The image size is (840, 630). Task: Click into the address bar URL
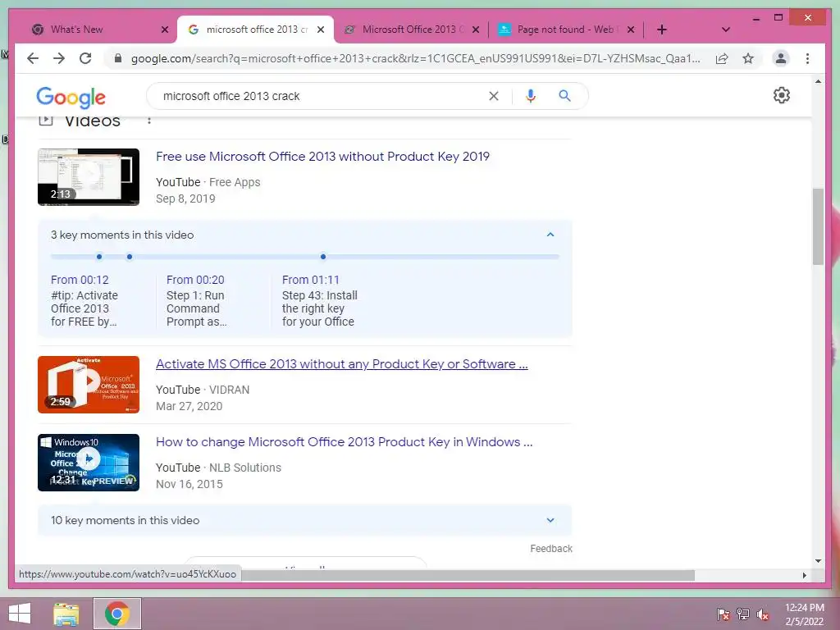coord(416,58)
